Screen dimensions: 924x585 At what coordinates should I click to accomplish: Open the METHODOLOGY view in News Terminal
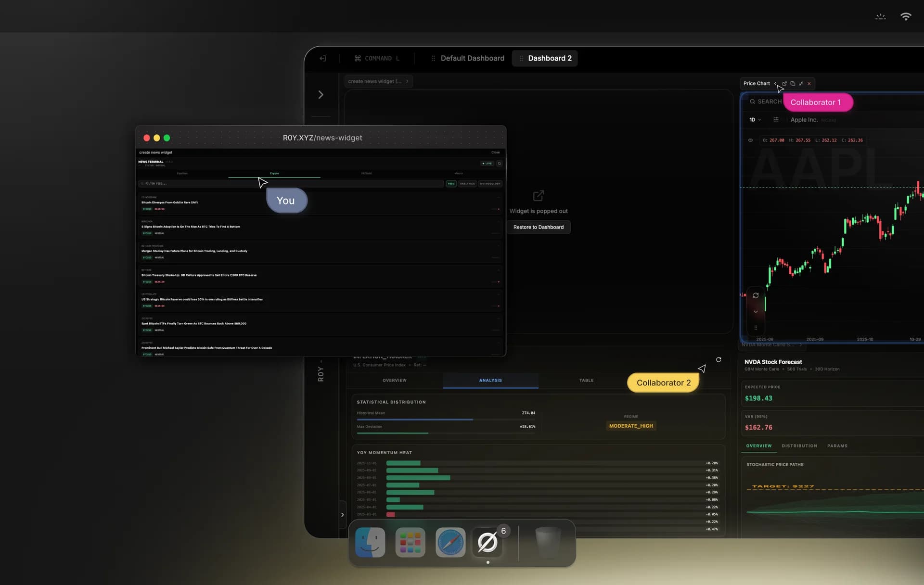tap(490, 184)
